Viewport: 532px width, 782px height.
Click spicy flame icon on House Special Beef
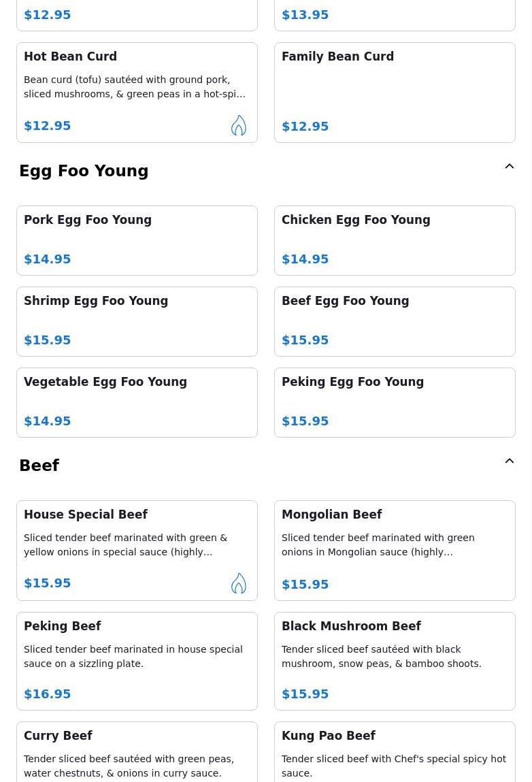238,583
